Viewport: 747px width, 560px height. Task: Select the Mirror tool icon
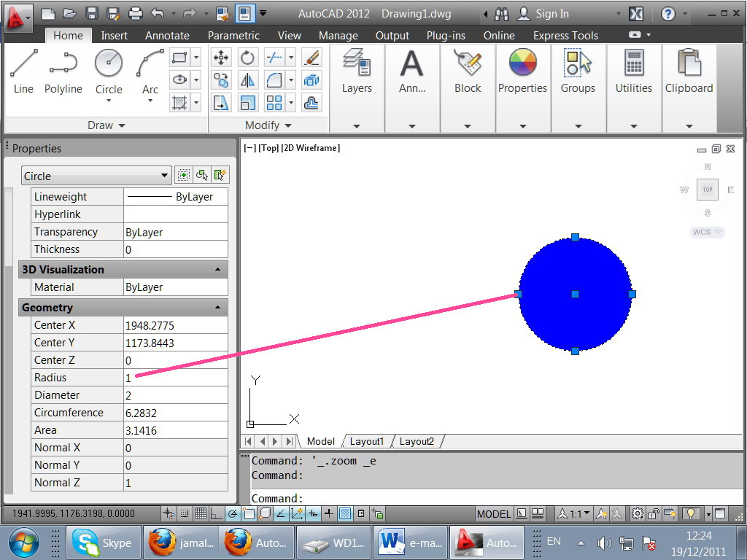coord(248,80)
